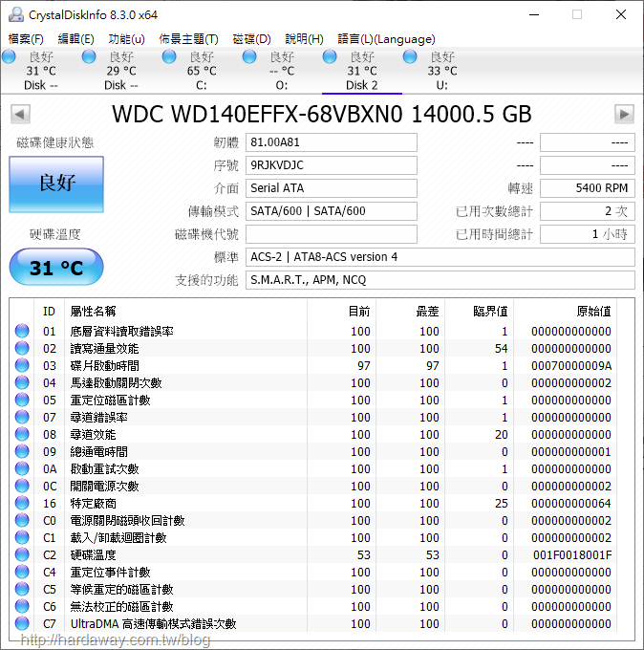644x650 pixels.
Task: Click the CrystalDiskInfo app icon in title bar
Action: pyautogui.click(x=15, y=15)
